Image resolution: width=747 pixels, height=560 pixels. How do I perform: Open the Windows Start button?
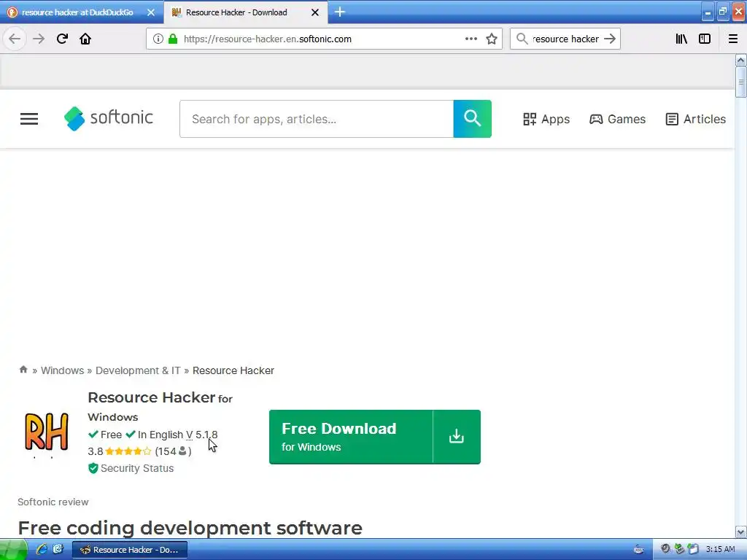coord(13,550)
